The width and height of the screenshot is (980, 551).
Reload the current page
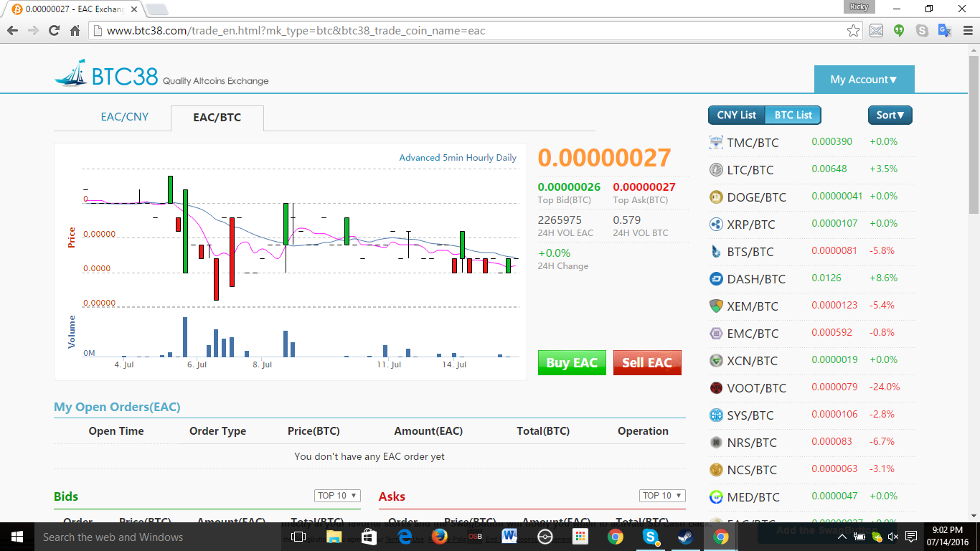click(54, 31)
